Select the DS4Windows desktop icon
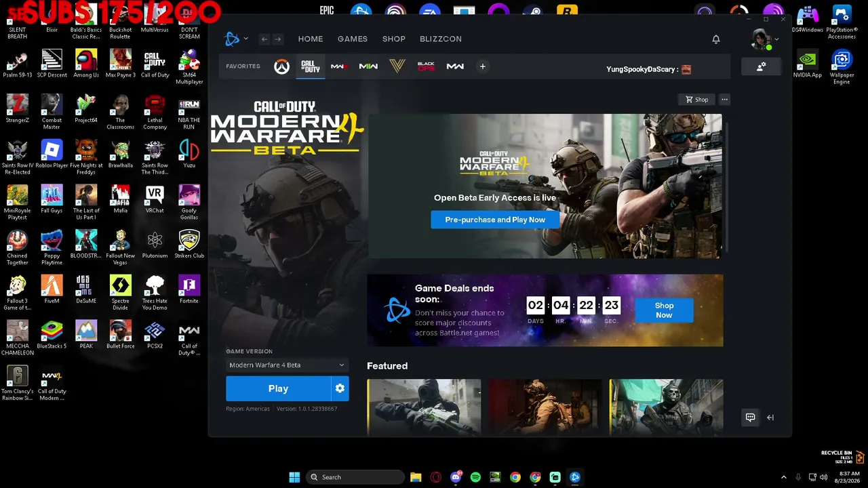The width and height of the screenshot is (868, 488). coord(807,19)
